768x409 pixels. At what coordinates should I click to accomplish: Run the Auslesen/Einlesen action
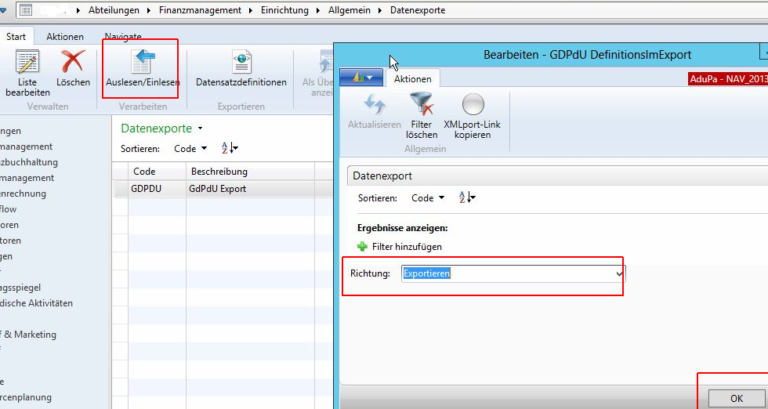pyautogui.click(x=142, y=63)
